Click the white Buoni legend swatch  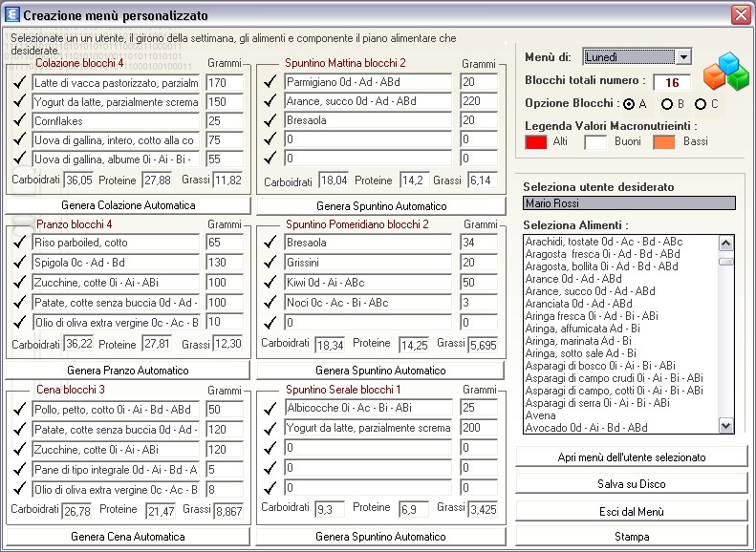[x=595, y=142]
